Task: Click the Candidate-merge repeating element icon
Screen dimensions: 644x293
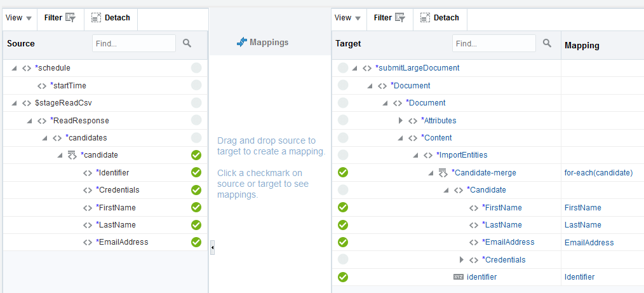Action: click(x=443, y=173)
